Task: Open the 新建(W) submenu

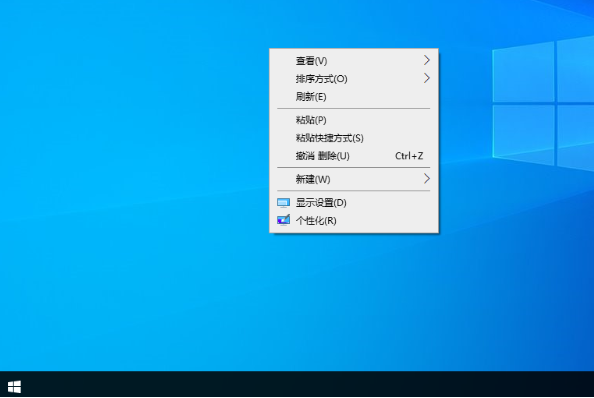Action: coord(354,179)
